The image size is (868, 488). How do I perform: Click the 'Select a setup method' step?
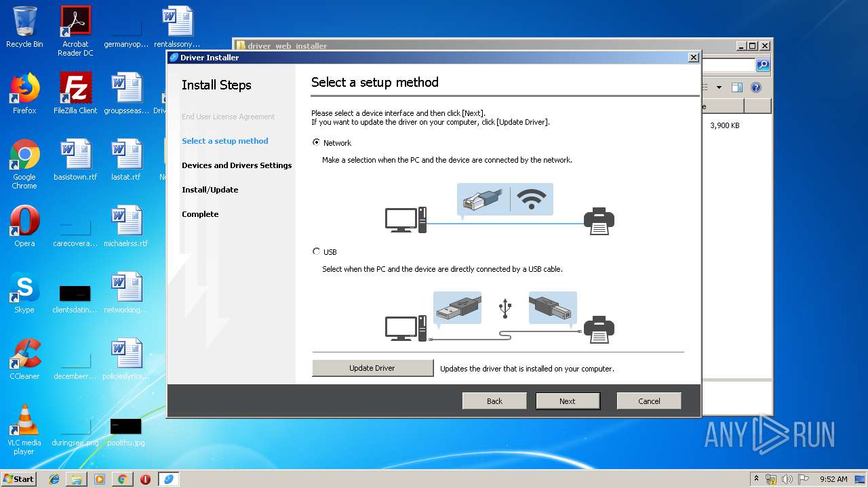tap(225, 141)
